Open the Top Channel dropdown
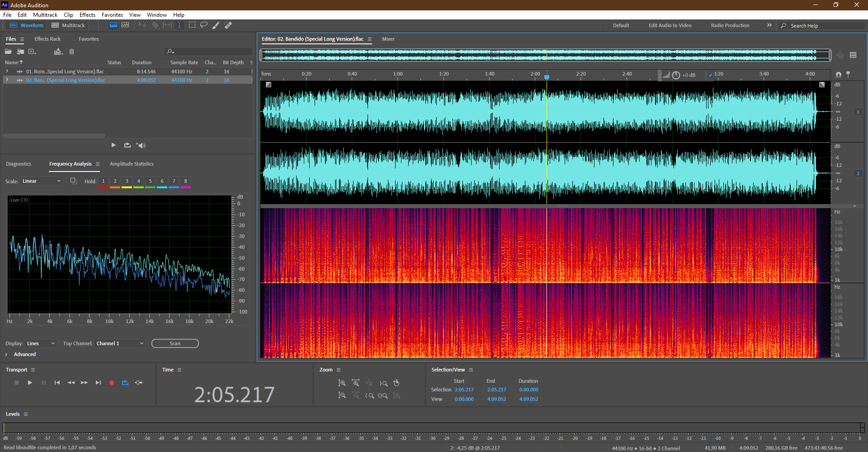868x452 pixels. pyautogui.click(x=120, y=343)
